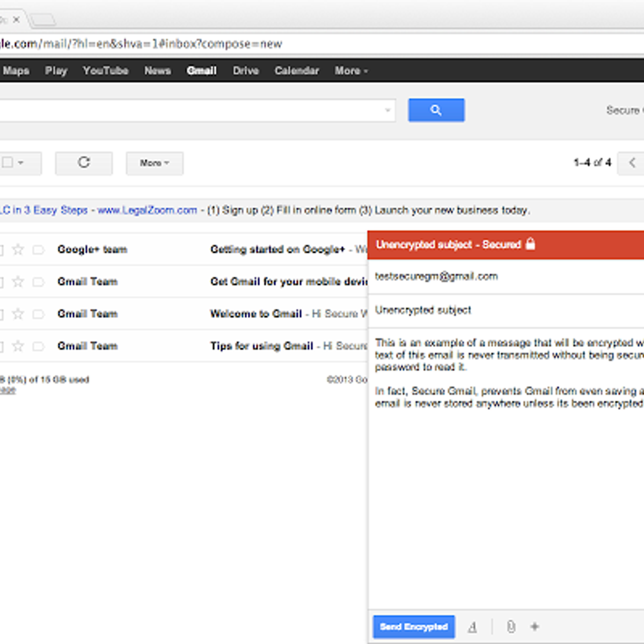
Task: Click the Send Encrypted button
Action: (414, 627)
